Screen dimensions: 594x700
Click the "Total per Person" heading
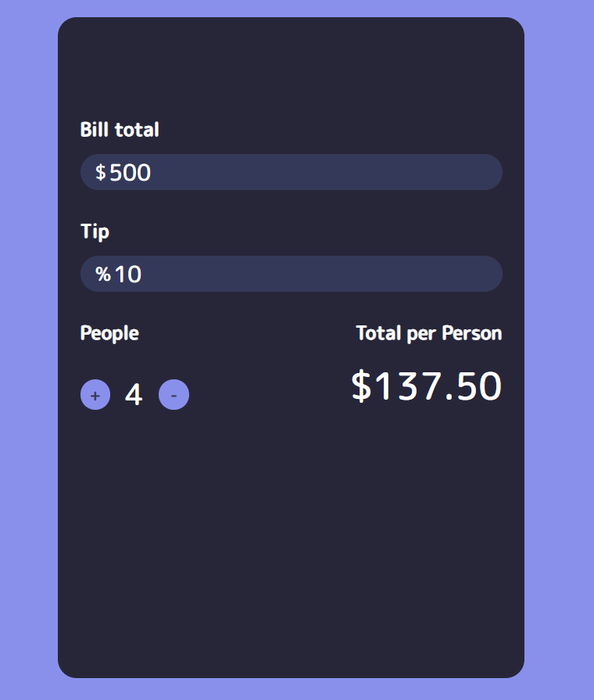coord(428,333)
